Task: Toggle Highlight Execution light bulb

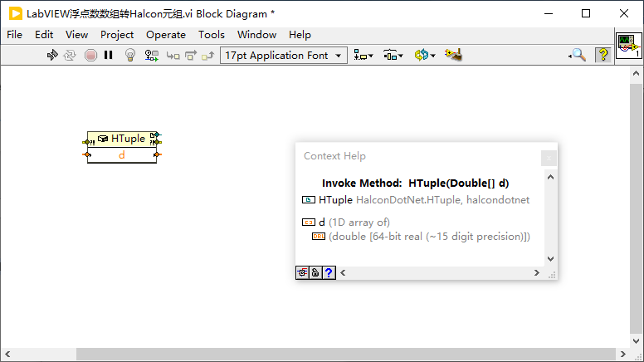Action: point(130,55)
